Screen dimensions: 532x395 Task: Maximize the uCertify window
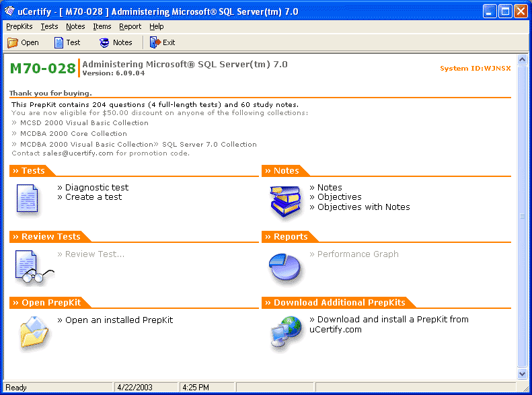505,11
